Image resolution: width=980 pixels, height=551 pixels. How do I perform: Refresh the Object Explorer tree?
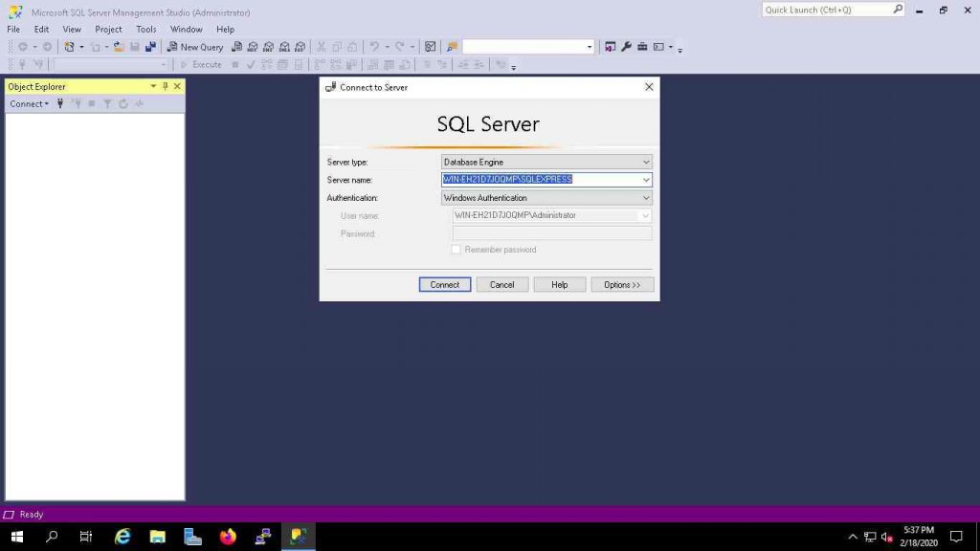(122, 105)
